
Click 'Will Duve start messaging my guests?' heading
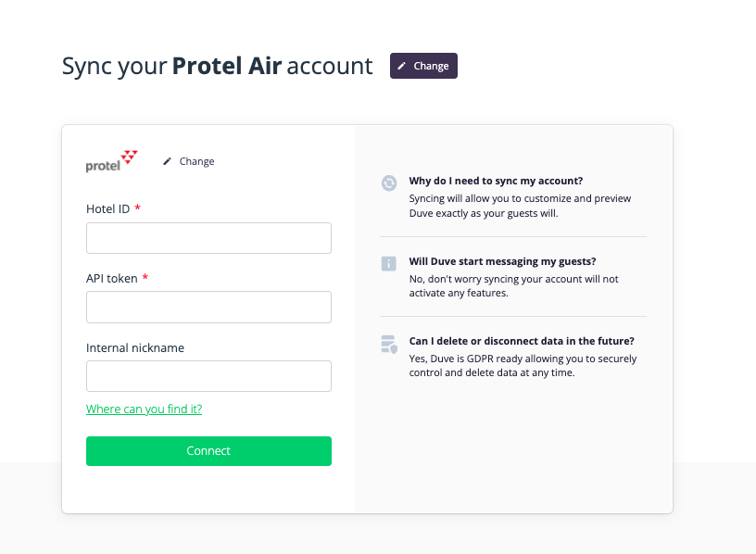[x=502, y=261]
